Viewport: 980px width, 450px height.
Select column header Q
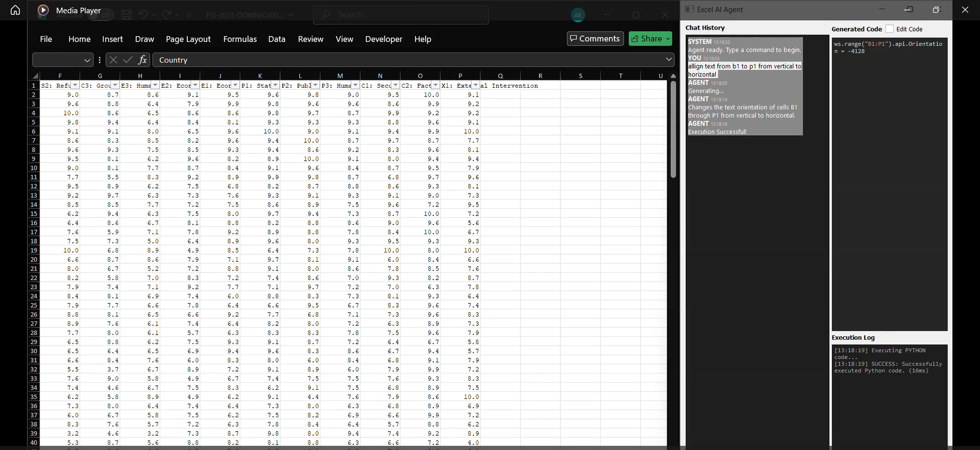click(500, 76)
